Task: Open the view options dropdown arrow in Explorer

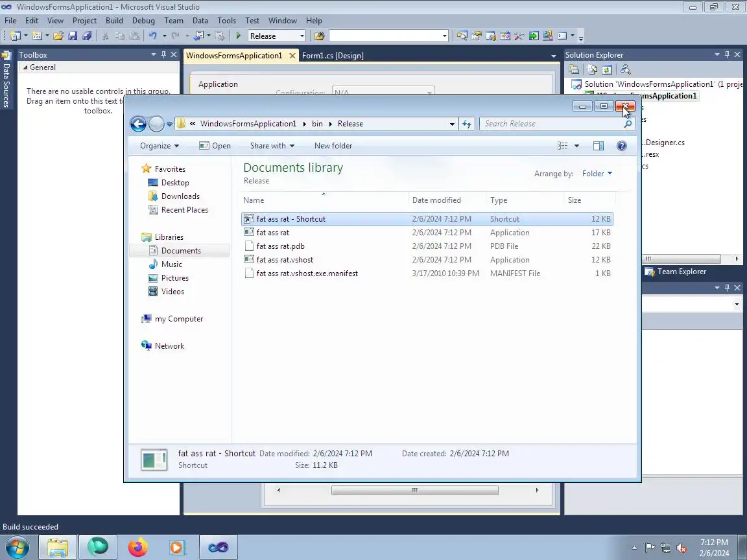Action: (x=576, y=146)
